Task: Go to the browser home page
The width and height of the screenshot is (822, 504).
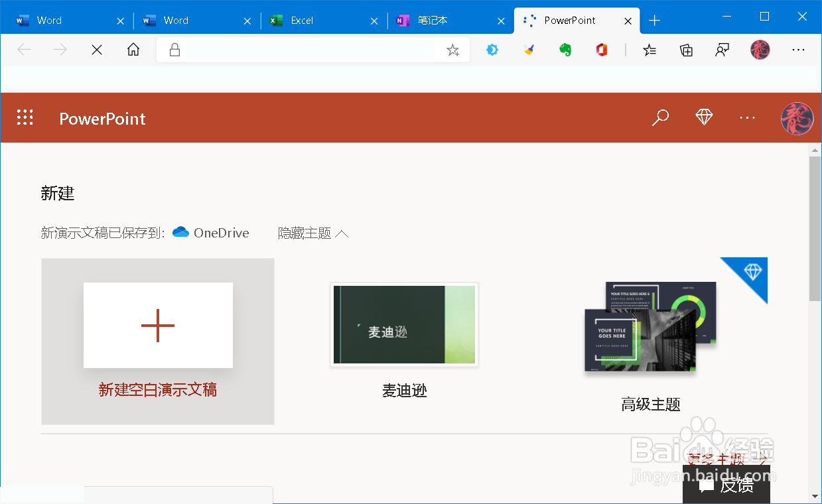Action: tap(133, 50)
